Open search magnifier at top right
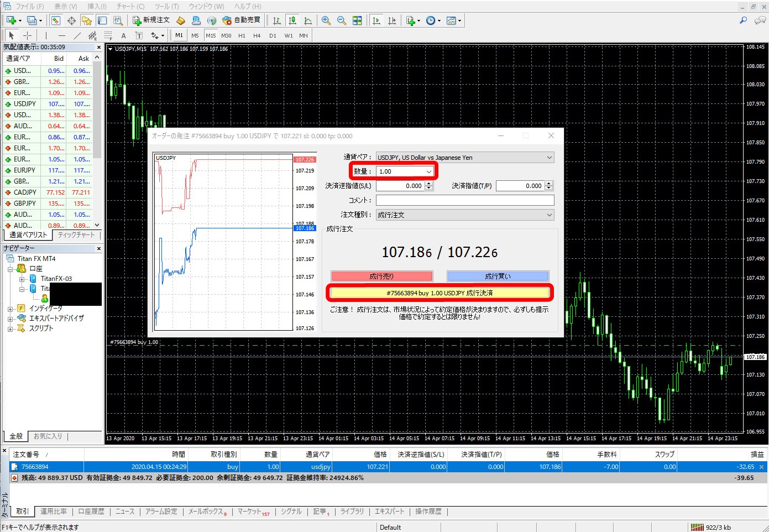Viewport: 769px width, 532px height. (x=744, y=20)
